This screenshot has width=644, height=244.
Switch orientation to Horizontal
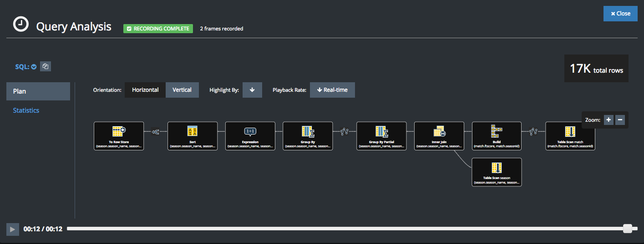pos(145,90)
